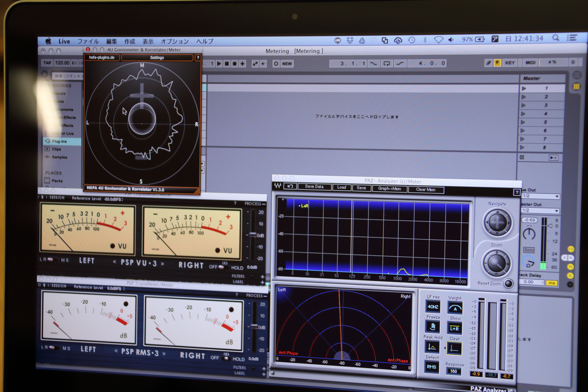Enable MIDI map mode
Screen dimensions: 588x392
530,62
